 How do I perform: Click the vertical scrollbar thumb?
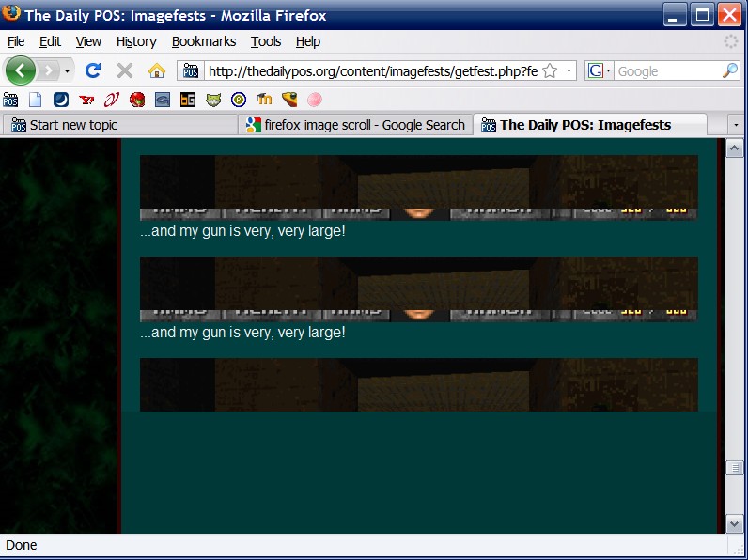pos(734,468)
